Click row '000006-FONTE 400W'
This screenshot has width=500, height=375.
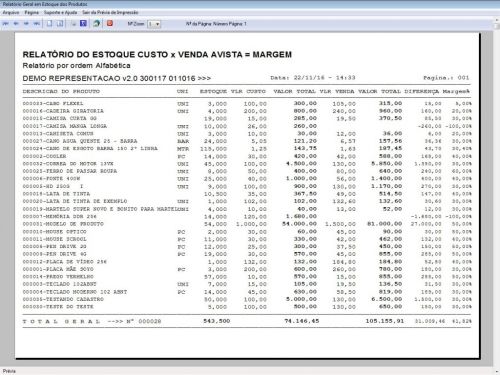[247, 179]
